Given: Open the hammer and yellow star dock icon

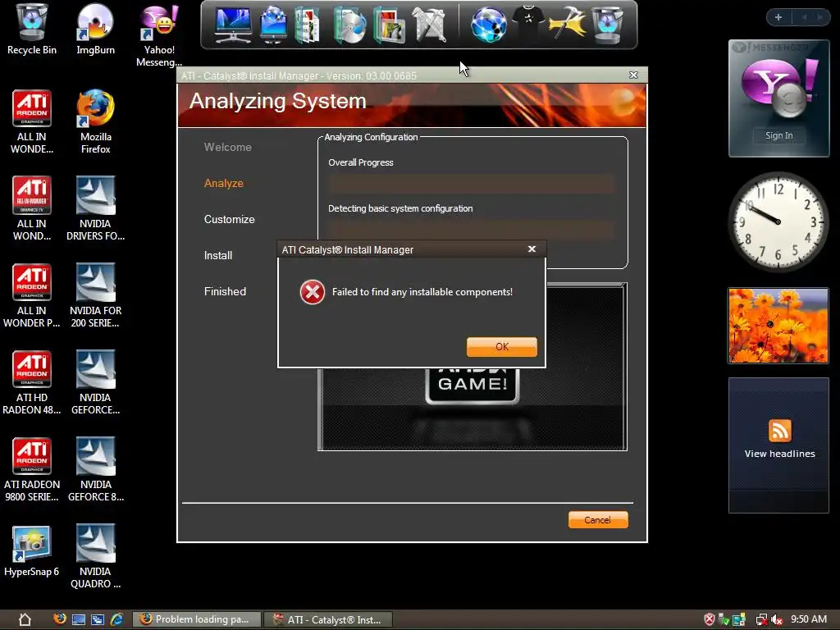Looking at the screenshot, I should (x=567, y=22).
